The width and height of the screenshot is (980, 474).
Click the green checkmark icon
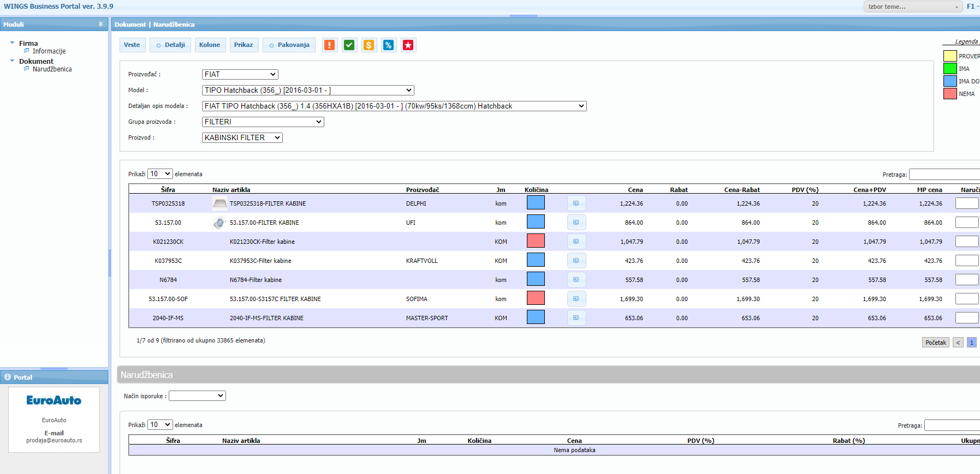point(349,45)
